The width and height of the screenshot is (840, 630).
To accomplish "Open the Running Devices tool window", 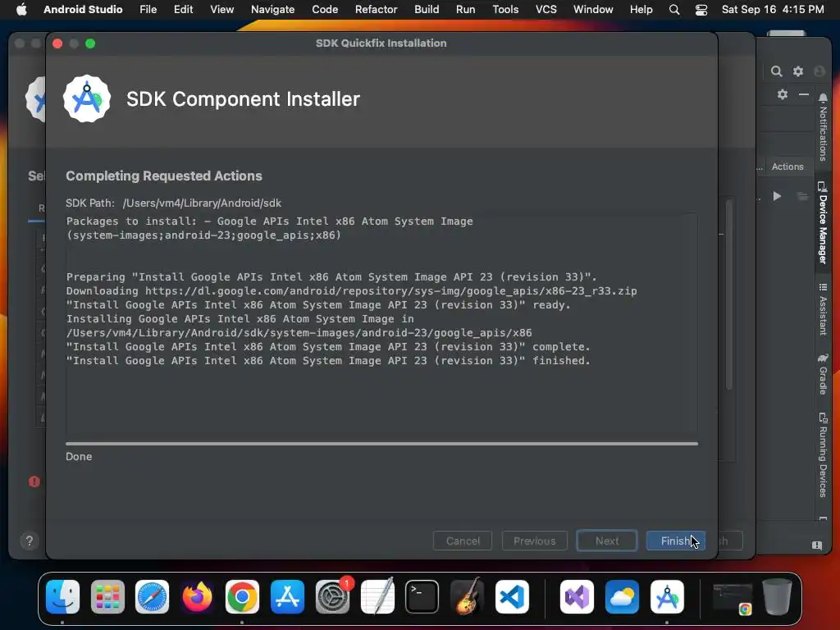I will (x=823, y=454).
